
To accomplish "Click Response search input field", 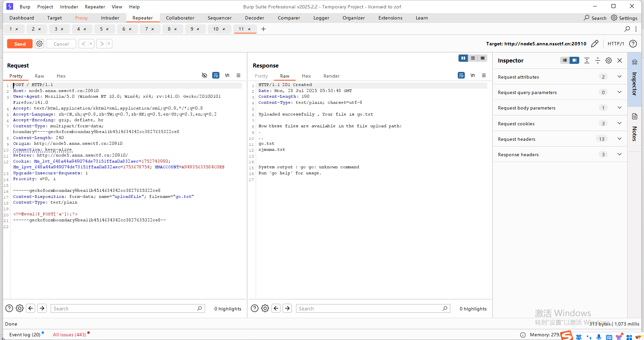I will pos(373,308).
